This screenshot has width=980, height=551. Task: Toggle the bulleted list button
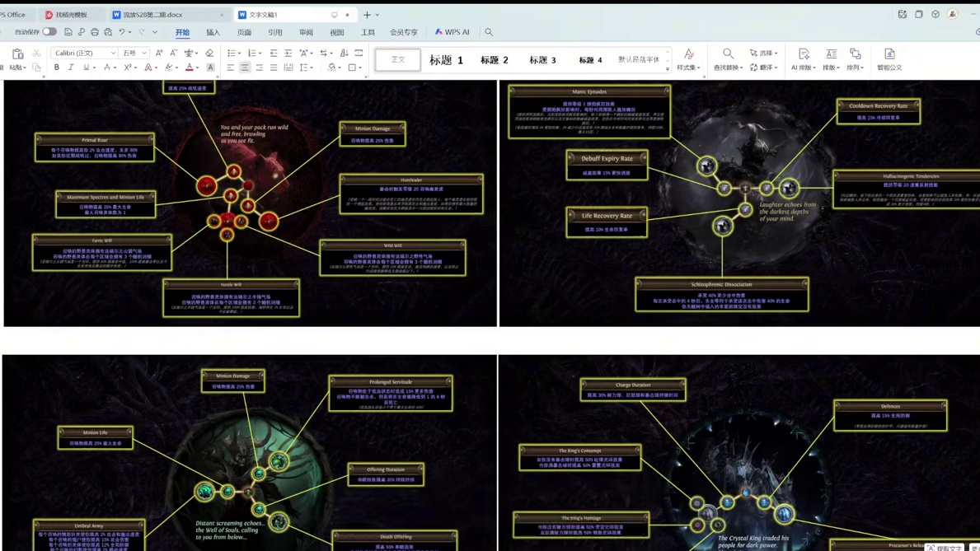click(x=232, y=53)
